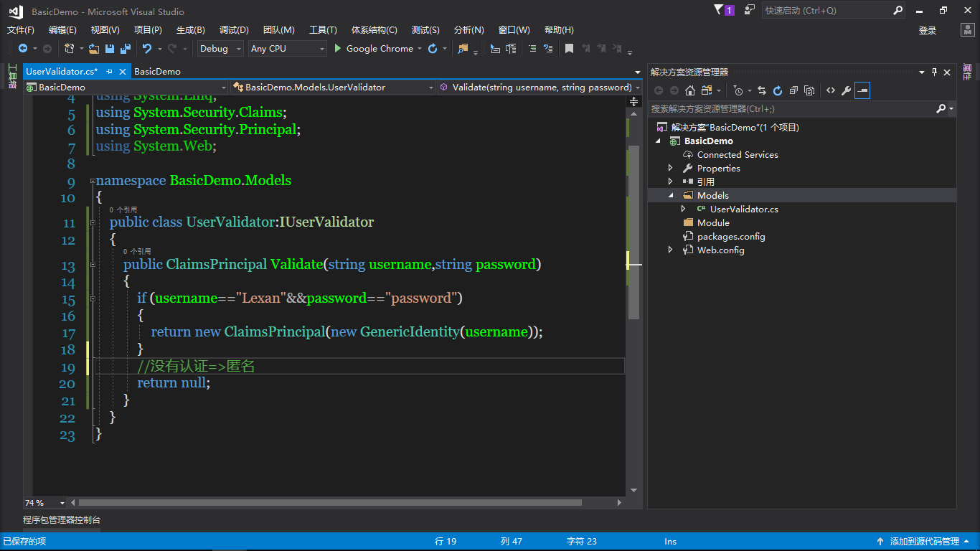The height and width of the screenshot is (551, 980).
Task: Toggle Show All Files in Solution Explorer
Action: [x=809, y=90]
